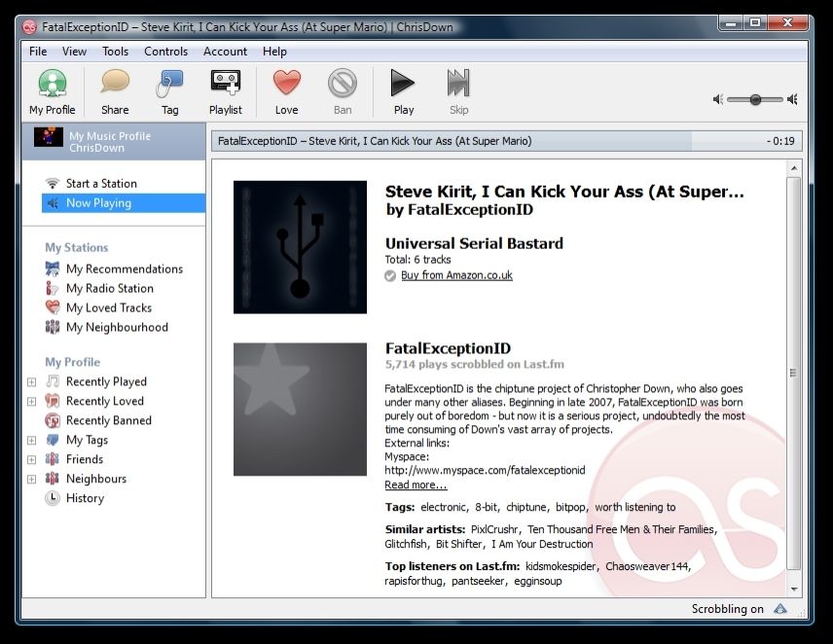
Task: Open listener pantseeker
Action: pyautogui.click(x=478, y=582)
